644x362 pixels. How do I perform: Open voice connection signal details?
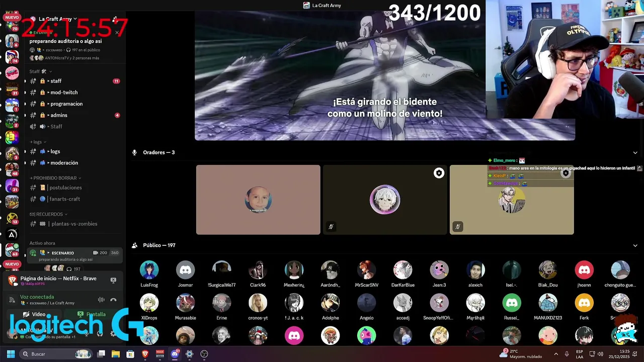point(12,300)
